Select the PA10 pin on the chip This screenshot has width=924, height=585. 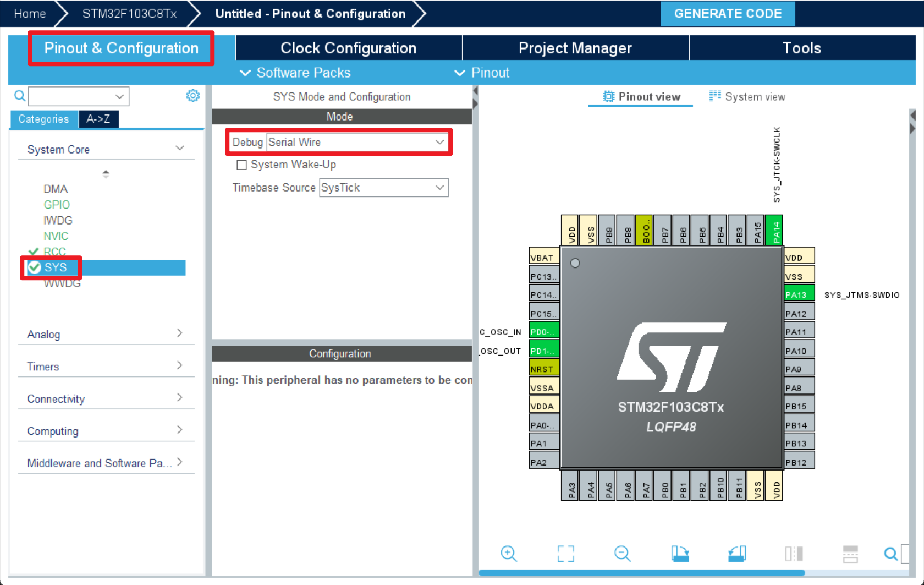[799, 350]
